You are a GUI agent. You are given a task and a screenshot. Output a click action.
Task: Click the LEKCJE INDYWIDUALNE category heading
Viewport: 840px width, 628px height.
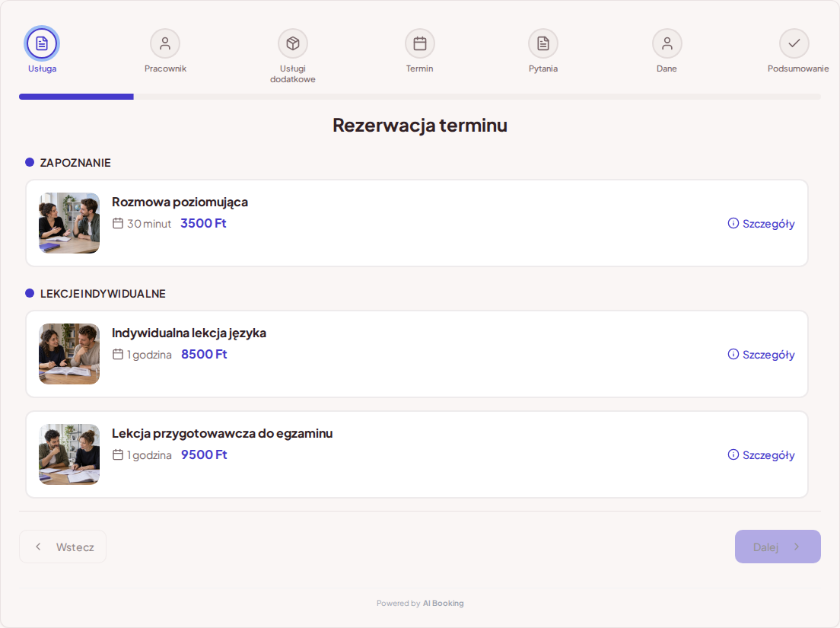pyautogui.click(x=103, y=294)
